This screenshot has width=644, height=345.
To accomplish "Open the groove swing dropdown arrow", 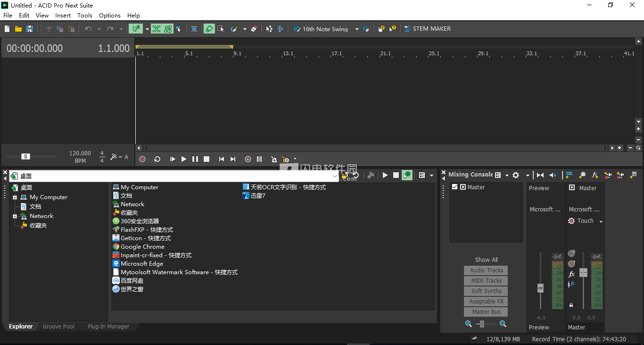I will [x=357, y=29].
